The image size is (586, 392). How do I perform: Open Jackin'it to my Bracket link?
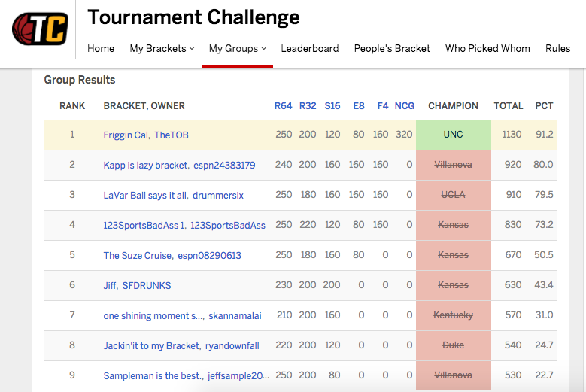[x=153, y=346]
